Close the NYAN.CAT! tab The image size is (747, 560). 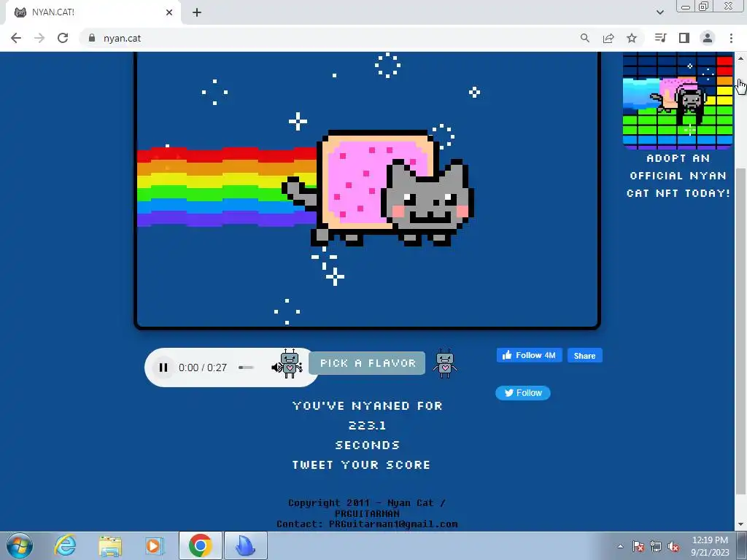169,12
